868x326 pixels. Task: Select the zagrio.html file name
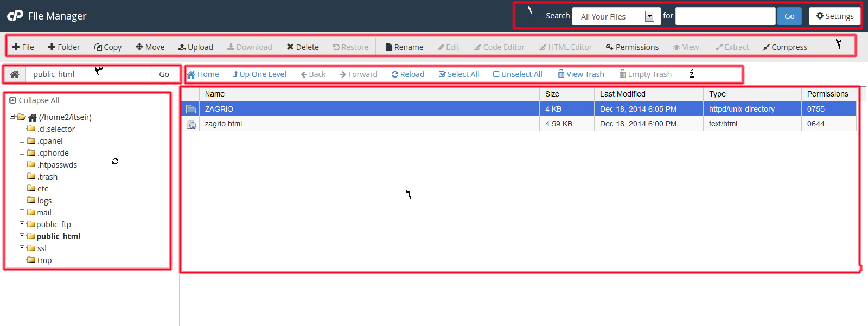pos(224,124)
